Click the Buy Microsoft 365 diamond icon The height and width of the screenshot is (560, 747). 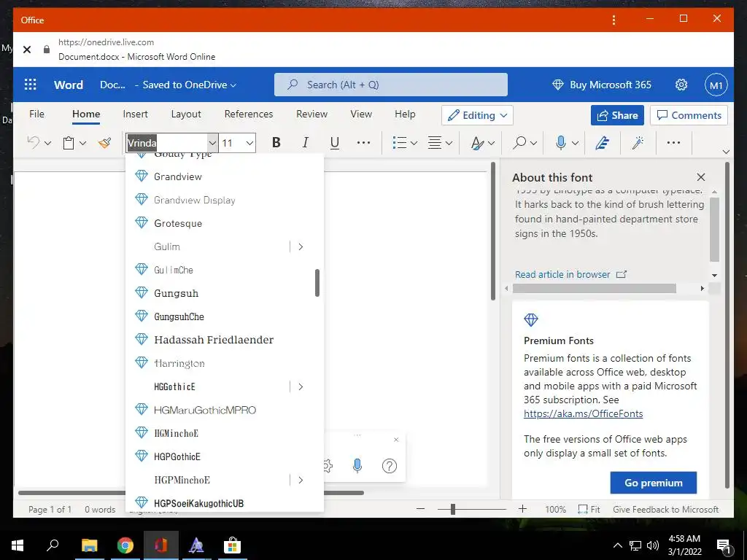(558, 85)
